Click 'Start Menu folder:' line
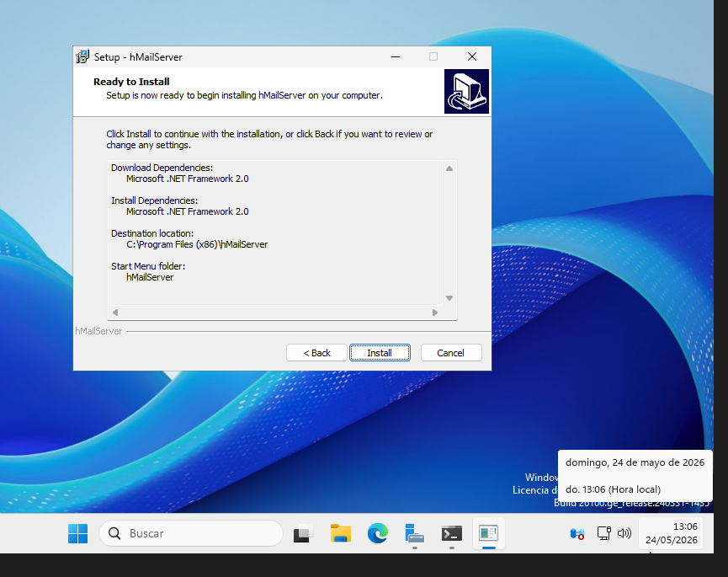Viewport: 728px width, 577px height. [148, 266]
